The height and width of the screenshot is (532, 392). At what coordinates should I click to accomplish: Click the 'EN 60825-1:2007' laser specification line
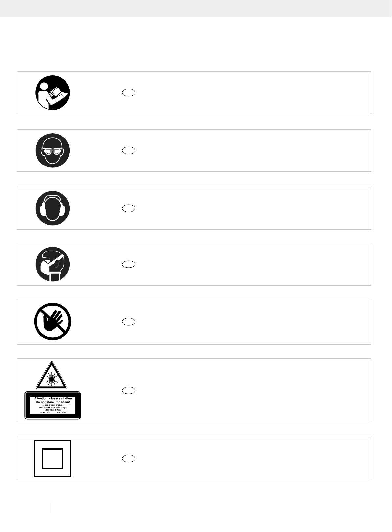tap(53, 410)
